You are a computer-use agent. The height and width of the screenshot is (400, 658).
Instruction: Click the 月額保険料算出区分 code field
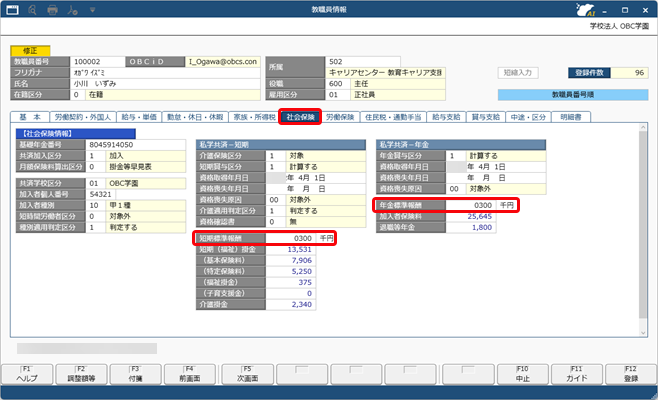[96, 167]
